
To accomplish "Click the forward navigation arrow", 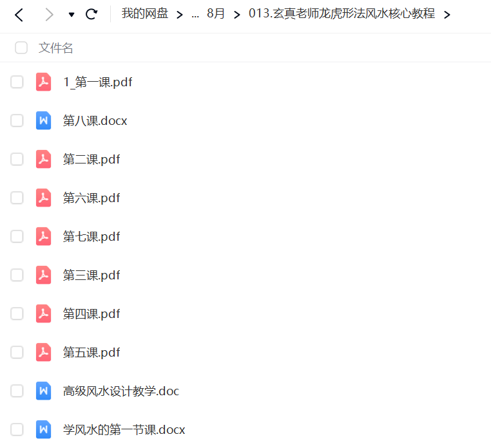I will click(49, 15).
